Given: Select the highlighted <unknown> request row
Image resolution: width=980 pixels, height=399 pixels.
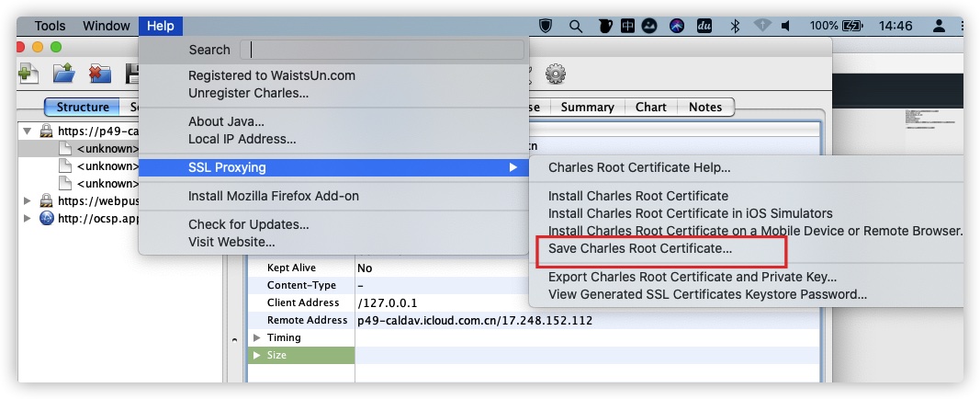Looking at the screenshot, I should (x=79, y=149).
